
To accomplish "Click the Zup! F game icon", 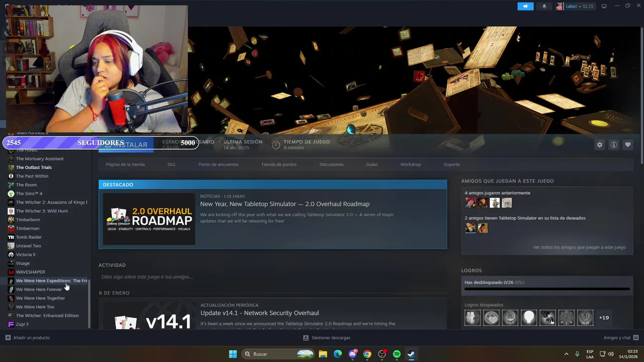I will (x=11, y=324).
